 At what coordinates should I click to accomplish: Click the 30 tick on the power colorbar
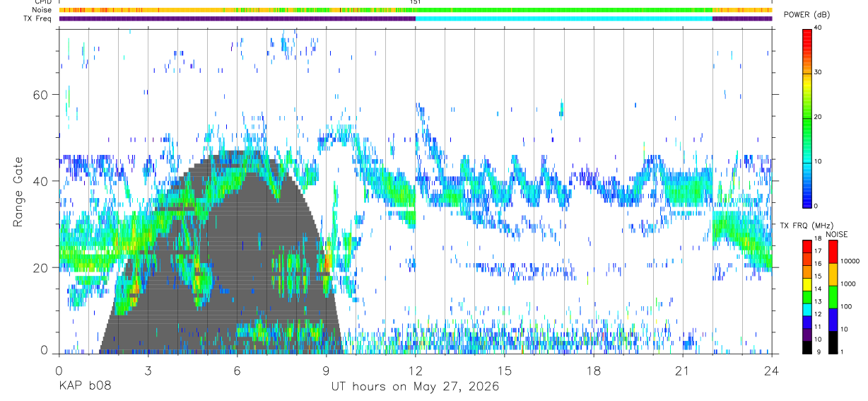[x=819, y=73]
